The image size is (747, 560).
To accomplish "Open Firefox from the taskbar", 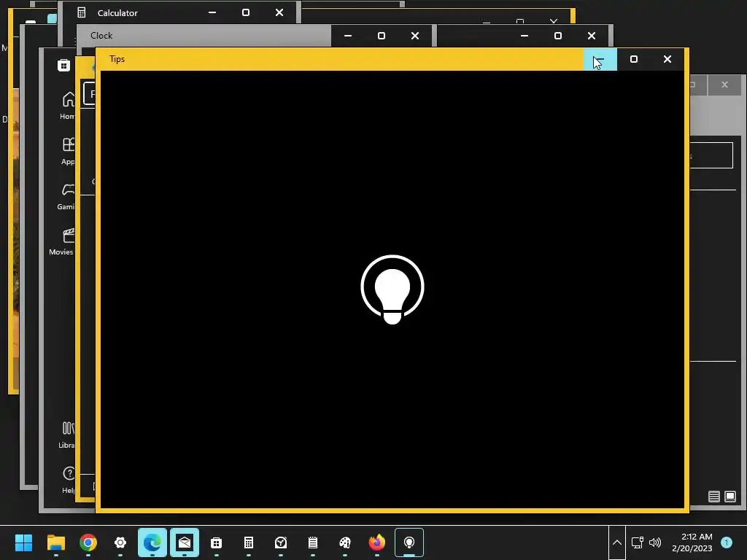I will click(x=377, y=542).
